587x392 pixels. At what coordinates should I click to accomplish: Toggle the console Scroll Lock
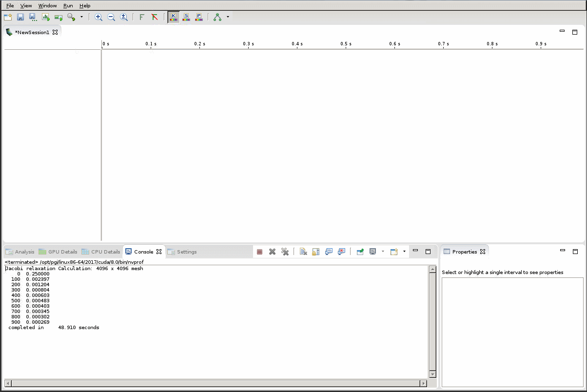(316, 252)
